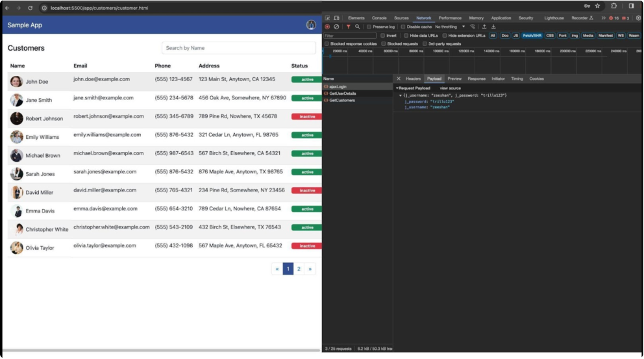Show more DevTools tabs with the chevrons

[x=603, y=18]
